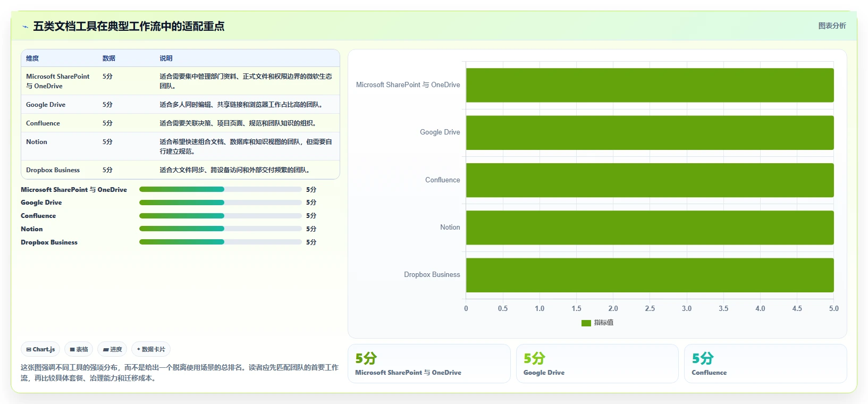Click the 5.0 tick on the chart's horizontal axis
The height and width of the screenshot is (404, 868).
[x=833, y=308]
